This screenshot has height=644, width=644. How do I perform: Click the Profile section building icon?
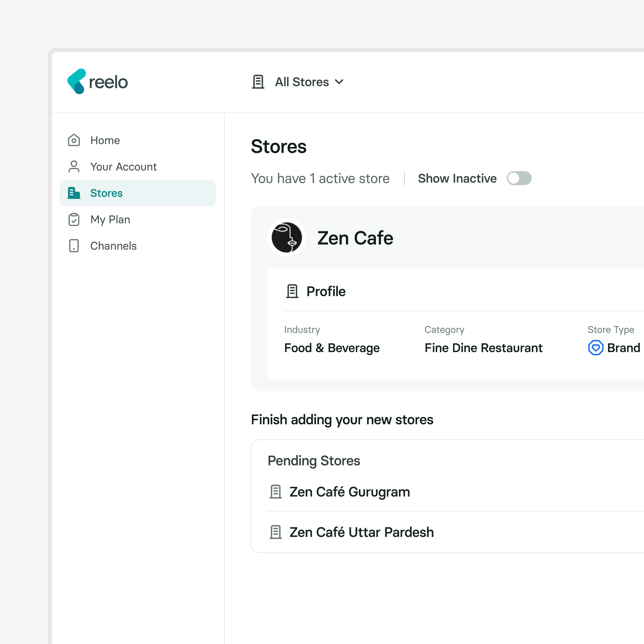tap(292, 291)
